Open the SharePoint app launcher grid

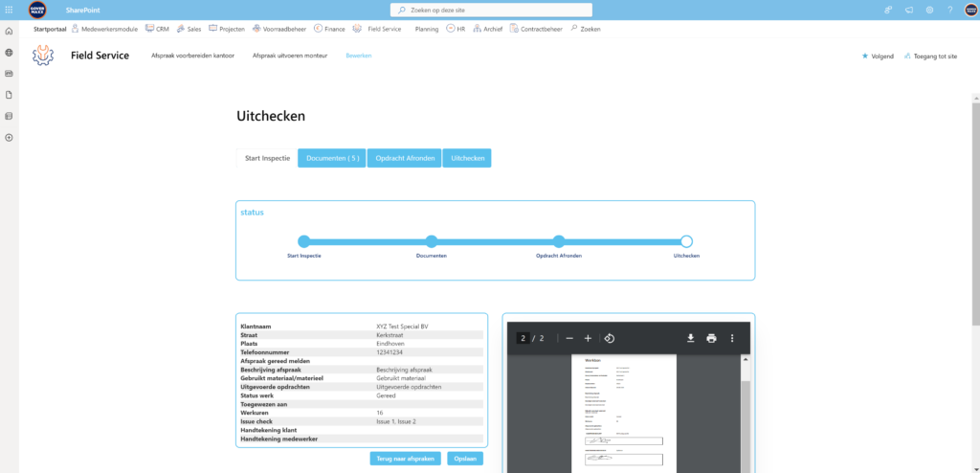tap(9, 10)
